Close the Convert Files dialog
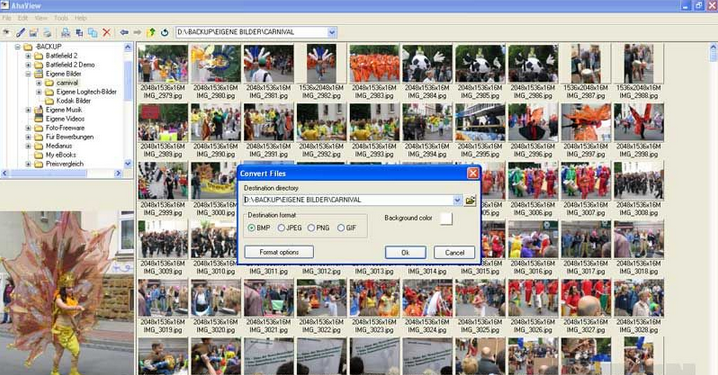 [x=473, y=173]
